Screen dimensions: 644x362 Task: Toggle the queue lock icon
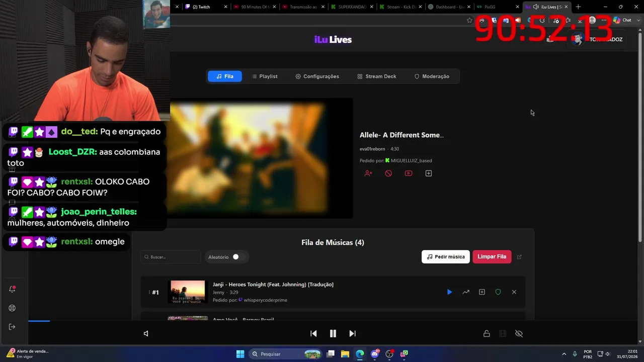487,334
